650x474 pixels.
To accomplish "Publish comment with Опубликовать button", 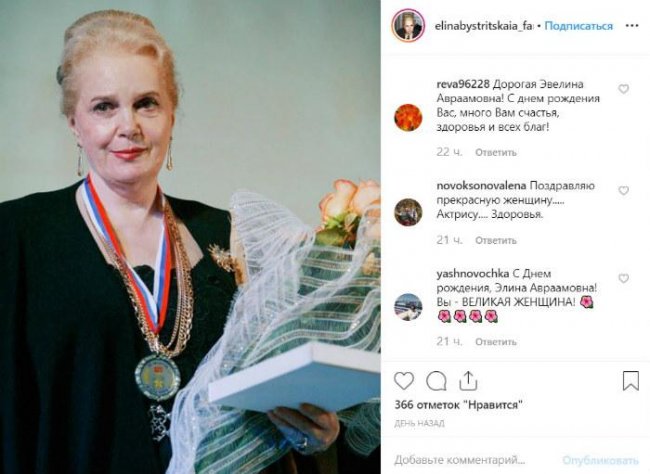I will click(600, 460).
